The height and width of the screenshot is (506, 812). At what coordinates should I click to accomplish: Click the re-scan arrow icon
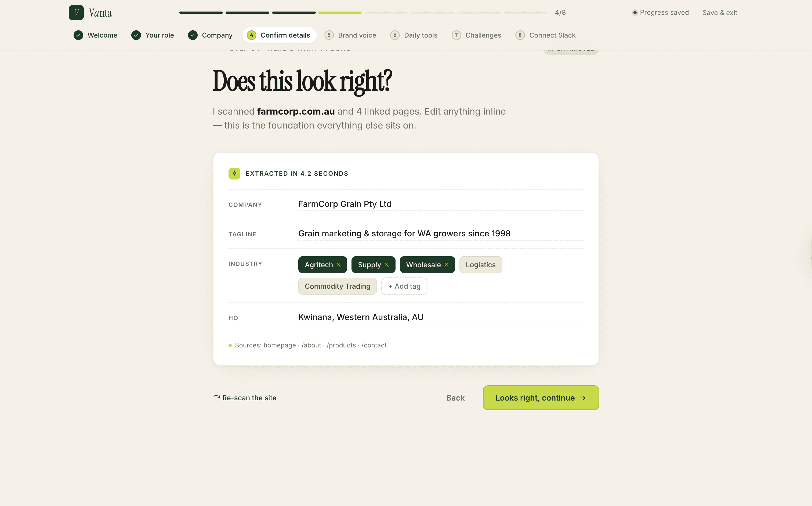click(216, 397)
